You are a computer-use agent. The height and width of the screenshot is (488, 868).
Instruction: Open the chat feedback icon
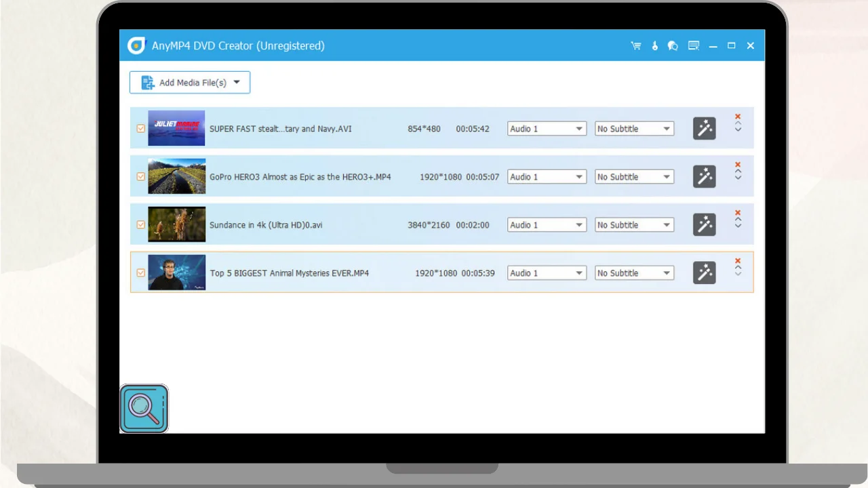coord(673,46)
